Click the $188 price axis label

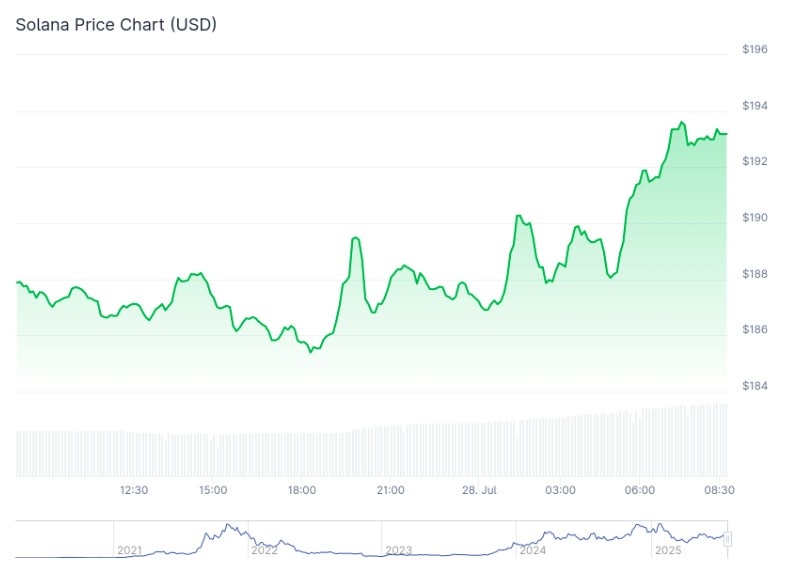[755, 274]
